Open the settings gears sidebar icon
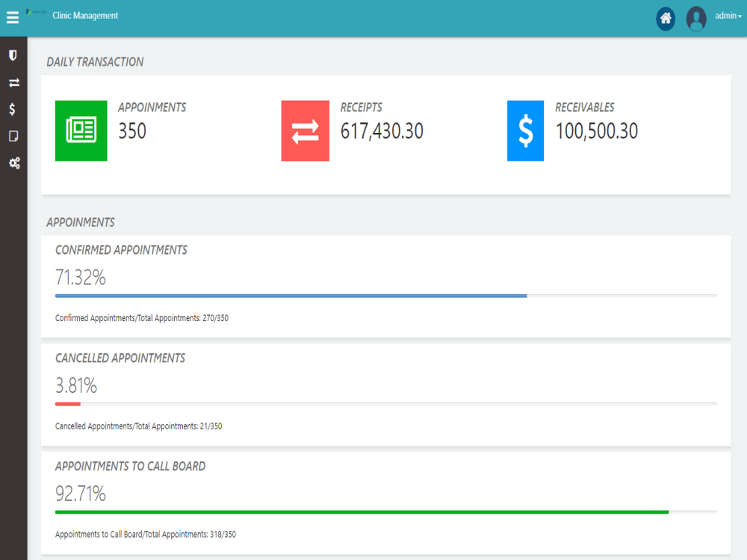747x560 pixels. [14, 164]
